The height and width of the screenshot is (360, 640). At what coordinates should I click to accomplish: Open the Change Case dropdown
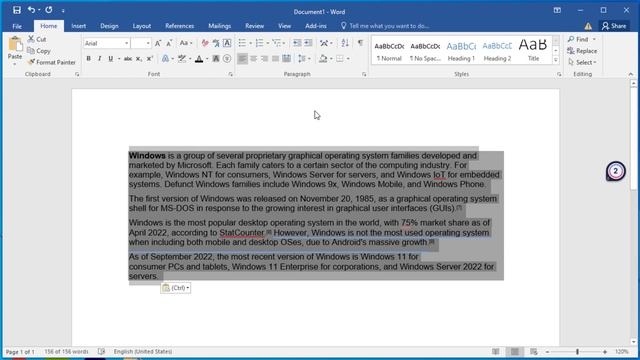[186, 43]
